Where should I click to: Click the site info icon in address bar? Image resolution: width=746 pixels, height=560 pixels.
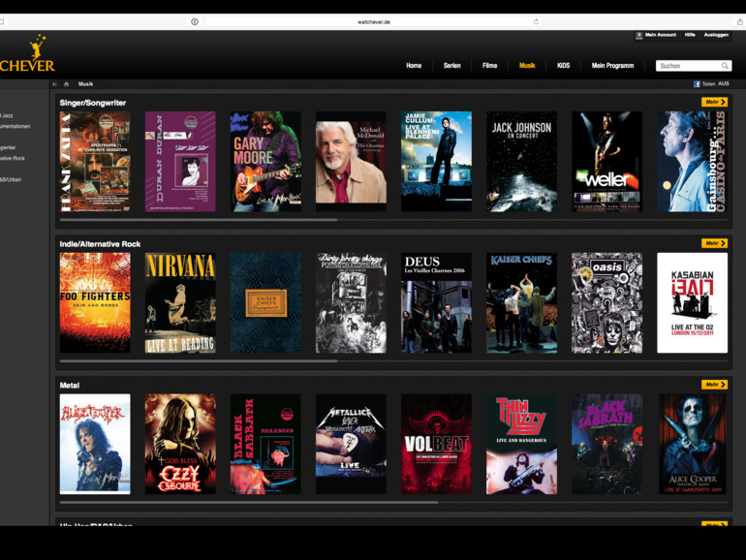pos(195,22)
